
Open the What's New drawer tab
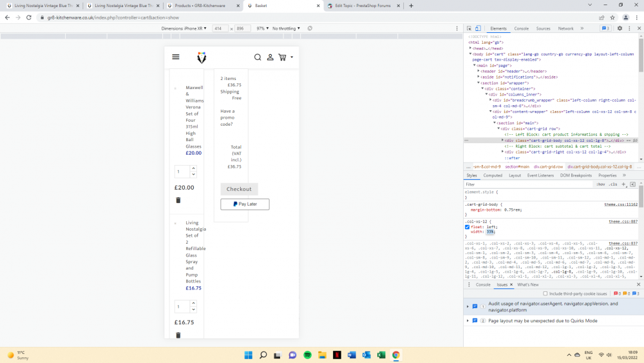coord(528,284)
